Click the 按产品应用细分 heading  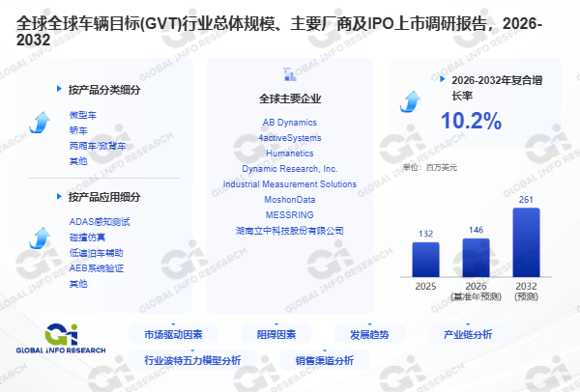coord(104,197)
